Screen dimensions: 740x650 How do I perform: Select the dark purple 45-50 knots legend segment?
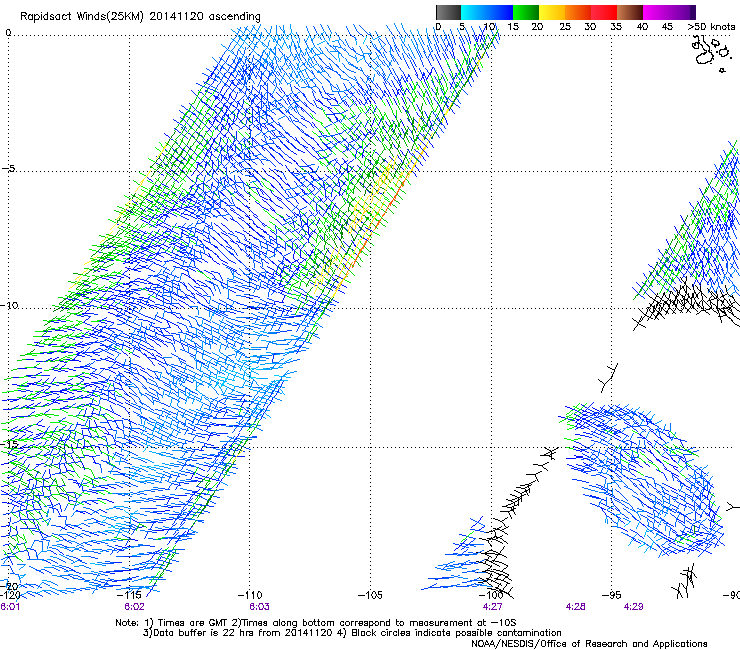click(682, 12)
